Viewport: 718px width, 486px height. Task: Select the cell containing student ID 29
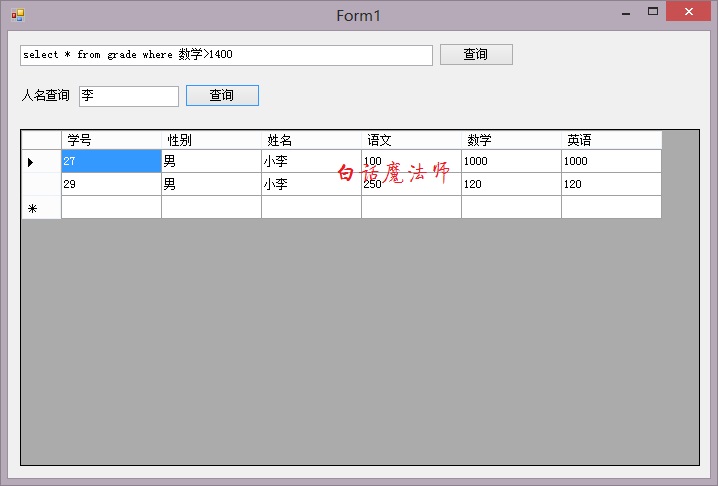(x=111, y=184)
